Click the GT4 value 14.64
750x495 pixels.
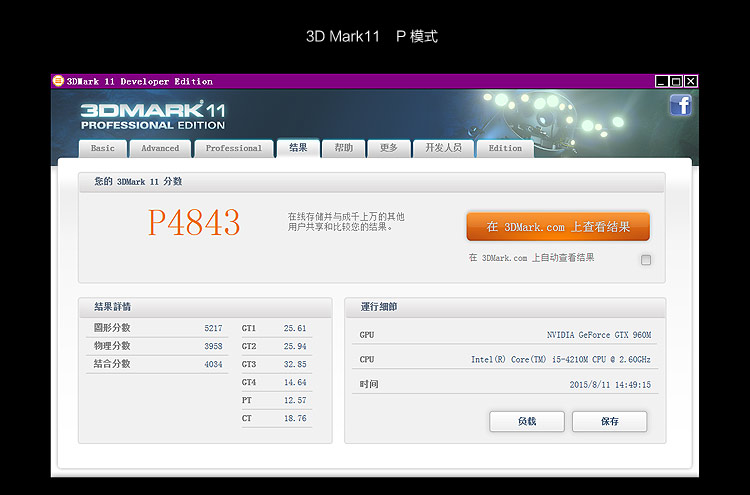(x=295, y=382)
